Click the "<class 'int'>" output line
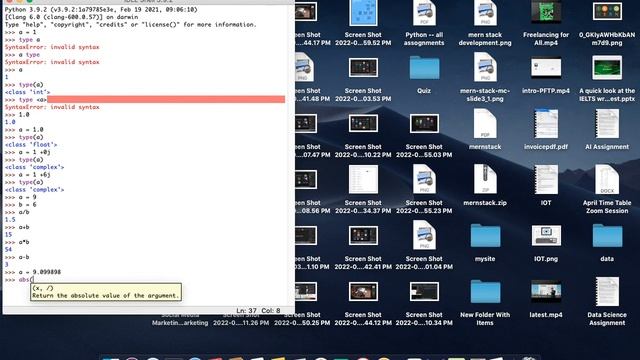 pyautogui.click(x=27, y=92)
